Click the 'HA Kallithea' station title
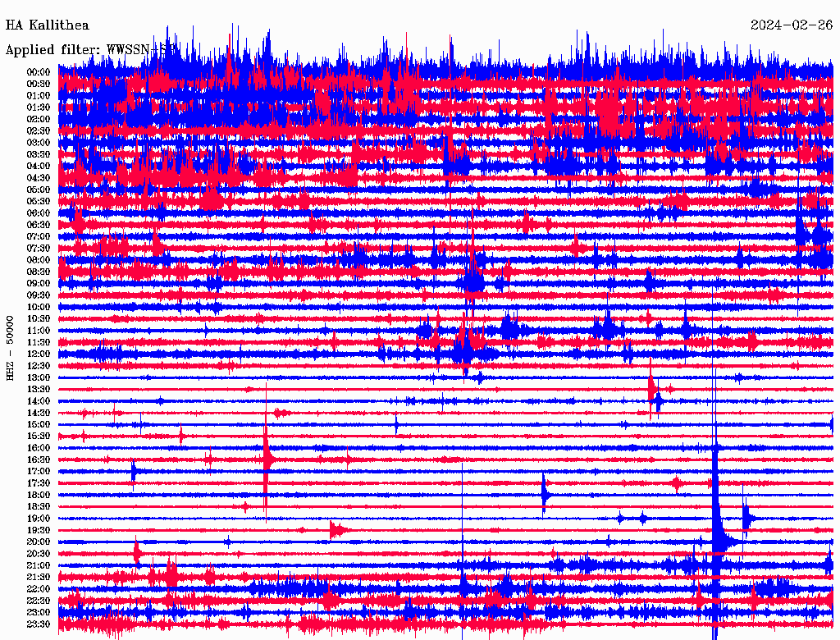The height and width of the screenshot is (640, 840). click(47, 25)
